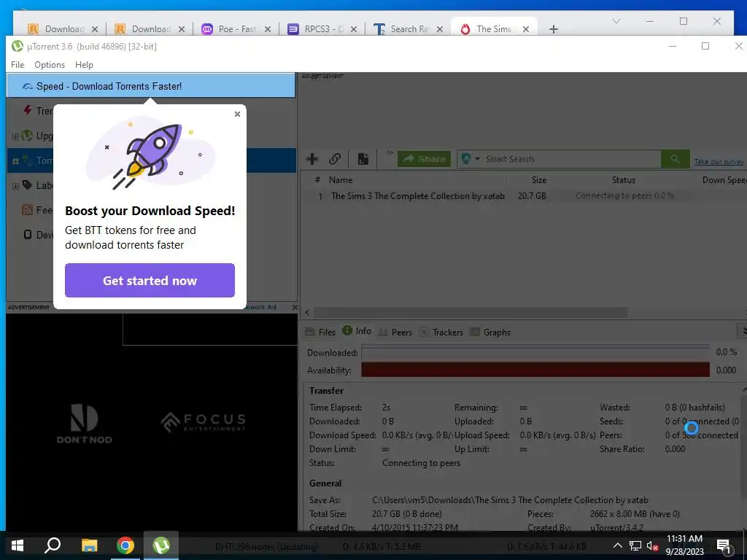Expand the toolbar overflow chevron
Screen dimensions: 747x560
(390, 153)
